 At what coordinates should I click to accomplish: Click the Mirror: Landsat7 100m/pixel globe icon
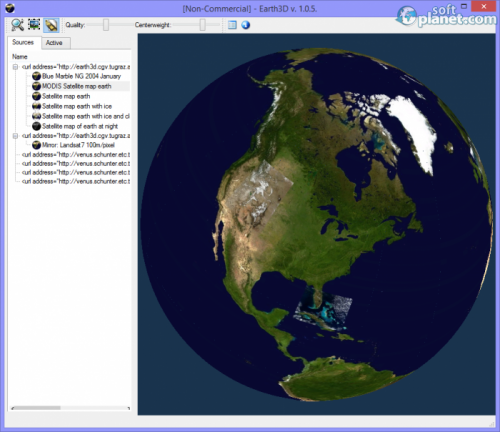click(36, 145)
